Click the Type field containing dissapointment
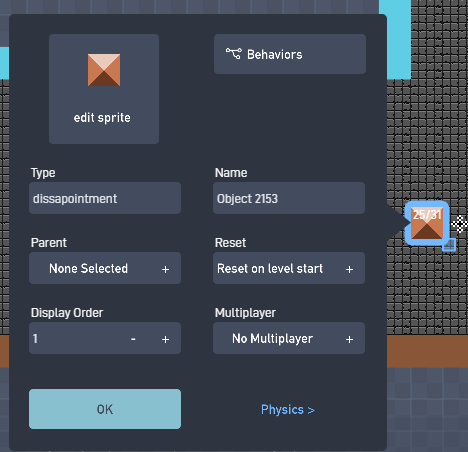Viewport: 468px width, 452px height. (x=105, y=198)
